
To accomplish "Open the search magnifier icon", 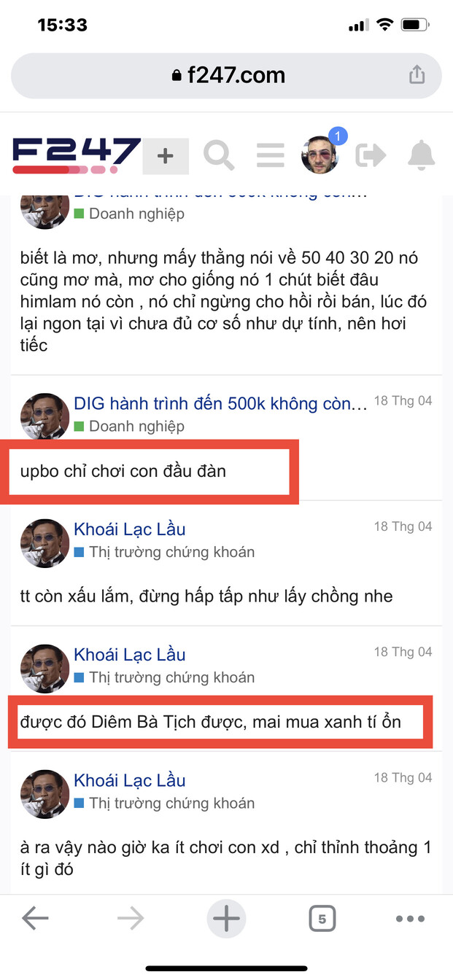I will [x=218, y=155].
